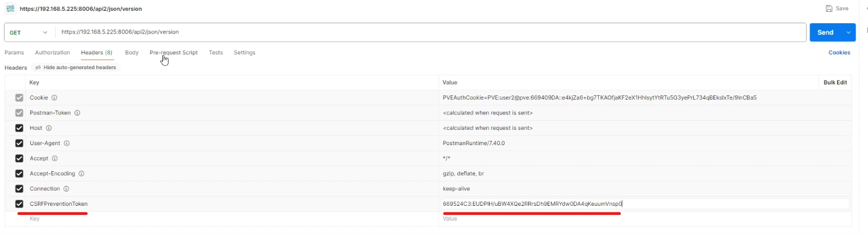
Task: Open the Settings tab
Action: pos(245,53)
